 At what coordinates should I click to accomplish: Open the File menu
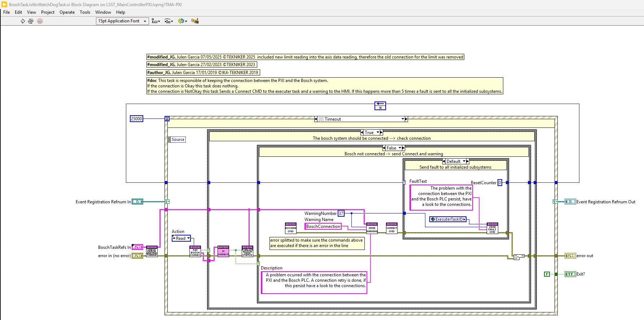click(x=6, y=12)
